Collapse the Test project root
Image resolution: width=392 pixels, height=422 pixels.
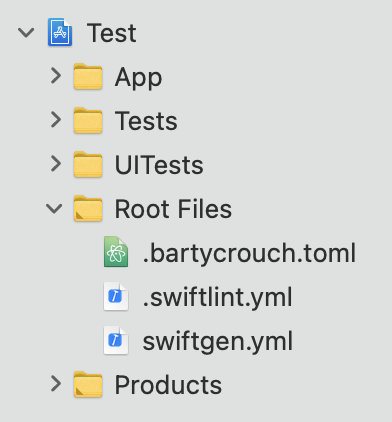click(x=26, y=33)
